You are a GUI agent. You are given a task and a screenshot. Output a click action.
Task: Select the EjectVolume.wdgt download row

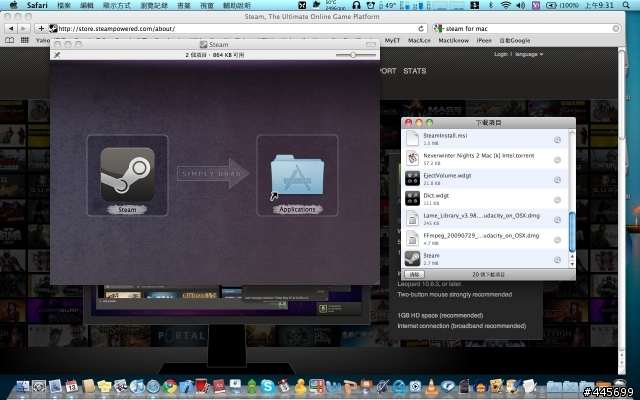tap(485, 179)
